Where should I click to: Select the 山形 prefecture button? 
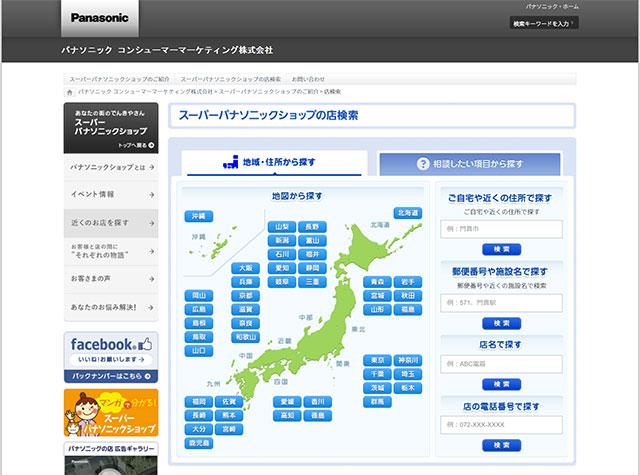pyautogui.click(x=378, y=310)
